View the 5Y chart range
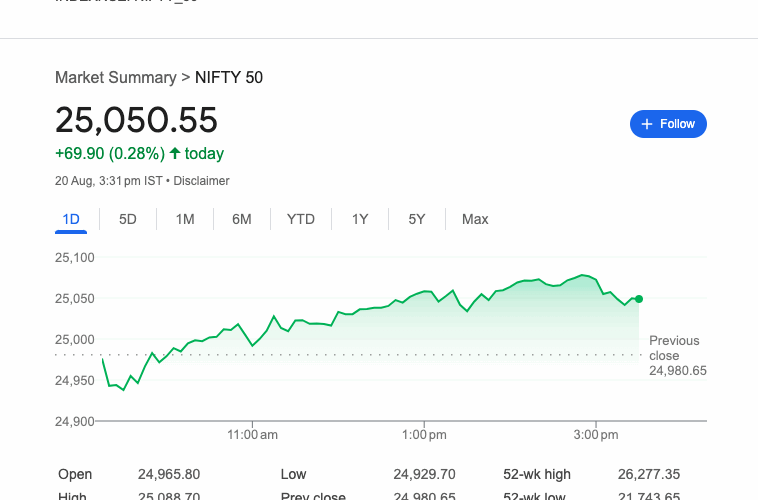 tap(417, 219)
